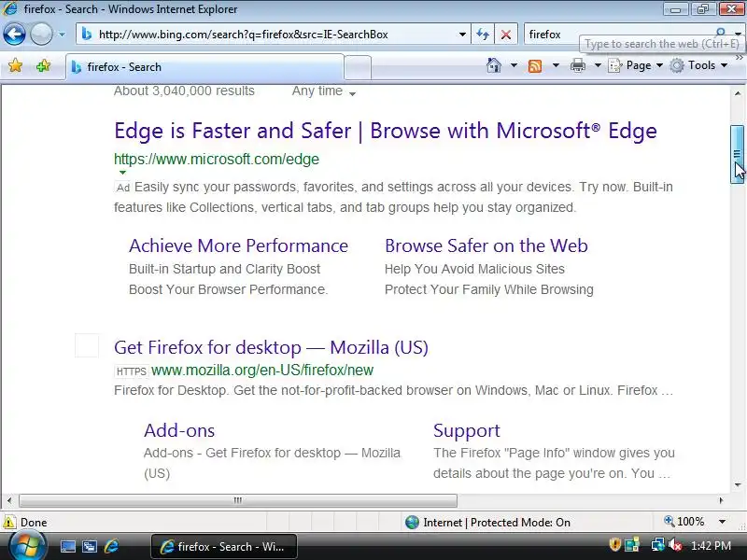Click Switch between windows quick launch icon
This screenshot has height=560, width=747.
(90, 546)
